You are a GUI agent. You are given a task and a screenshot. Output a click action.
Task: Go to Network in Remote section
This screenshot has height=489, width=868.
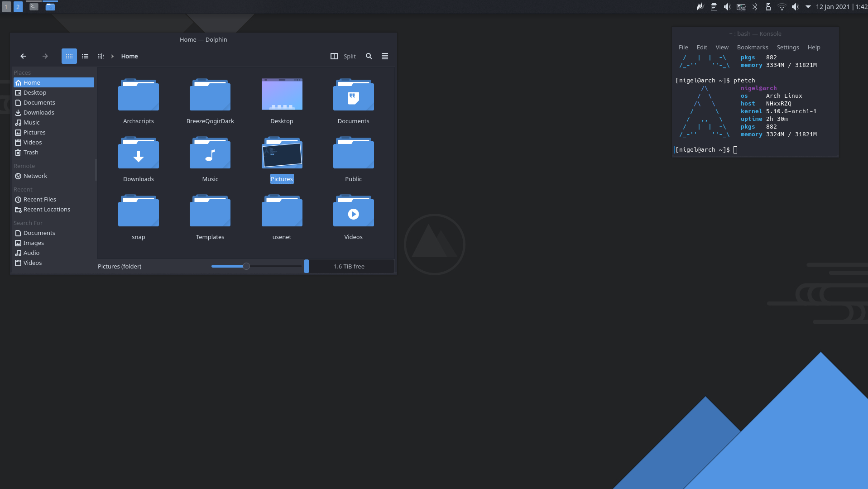point(35,176)
